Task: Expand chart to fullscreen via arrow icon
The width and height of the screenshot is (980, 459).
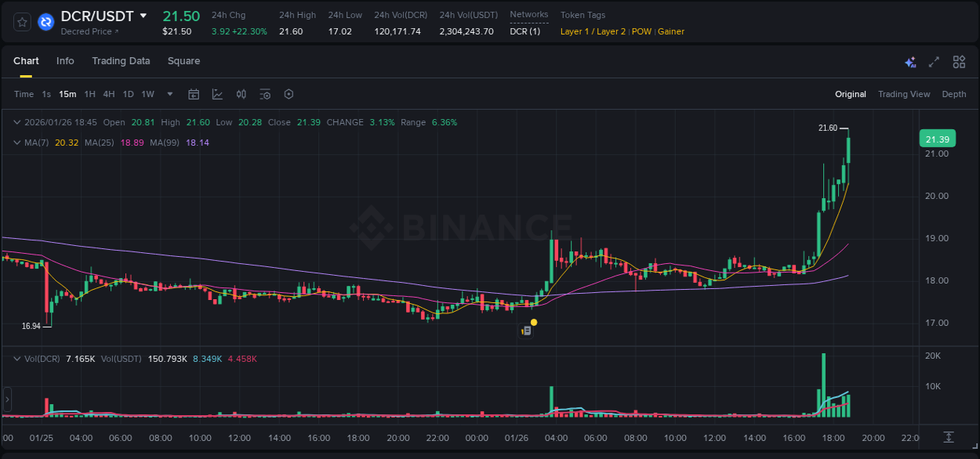Action: (x=934, y=61)
